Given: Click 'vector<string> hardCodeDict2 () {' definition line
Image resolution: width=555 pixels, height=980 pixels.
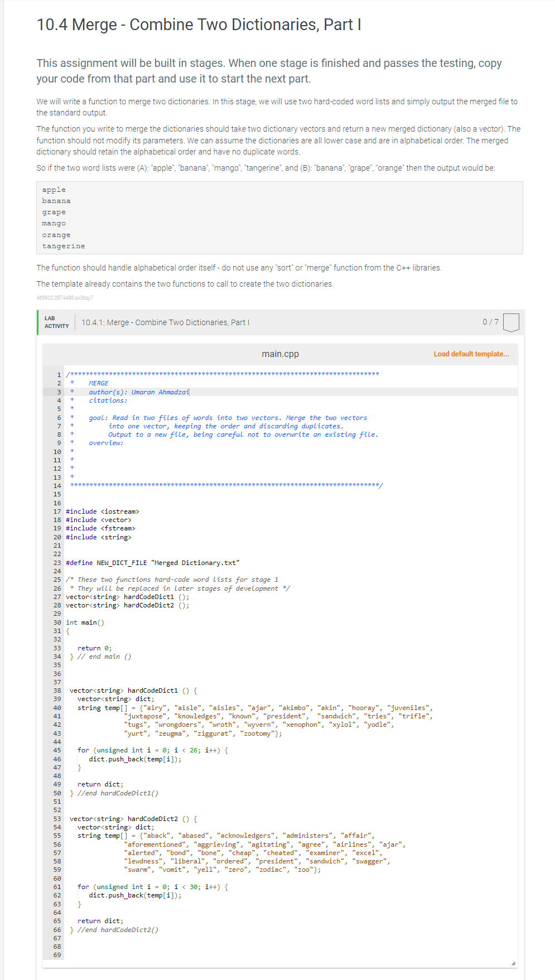Looking at the screenshot, I should [x=133, y=819].
